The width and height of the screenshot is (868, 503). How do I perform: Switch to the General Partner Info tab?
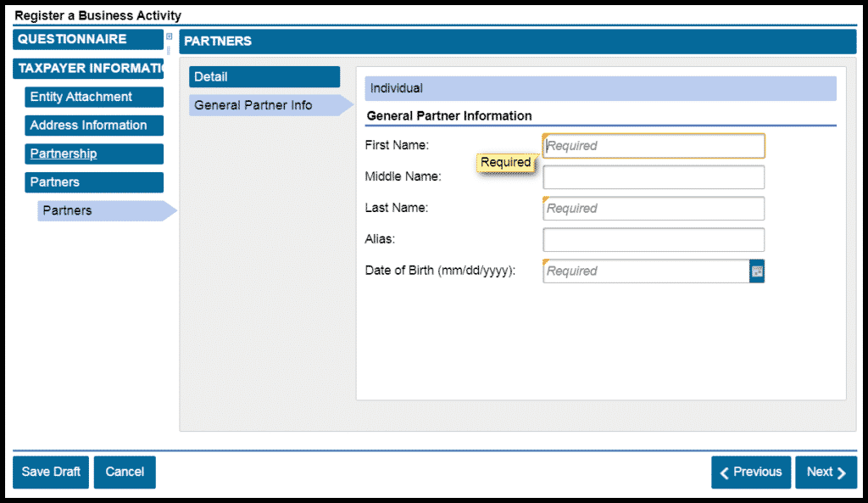264,105
